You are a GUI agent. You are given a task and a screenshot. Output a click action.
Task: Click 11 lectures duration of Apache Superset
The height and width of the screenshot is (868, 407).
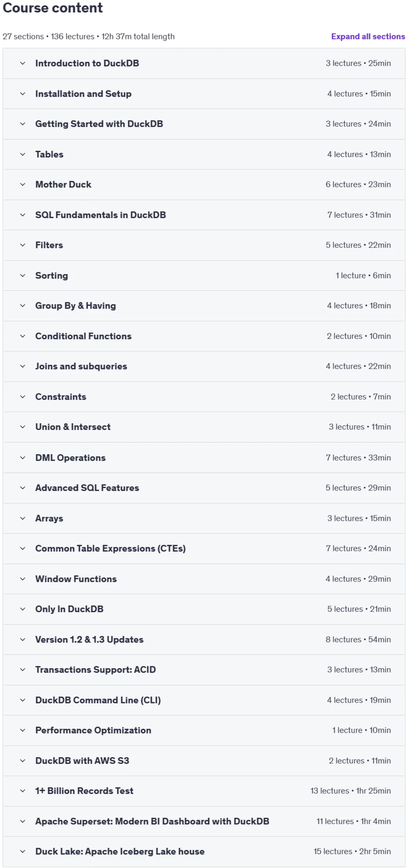pyautogui.click(x=353, y=822)
